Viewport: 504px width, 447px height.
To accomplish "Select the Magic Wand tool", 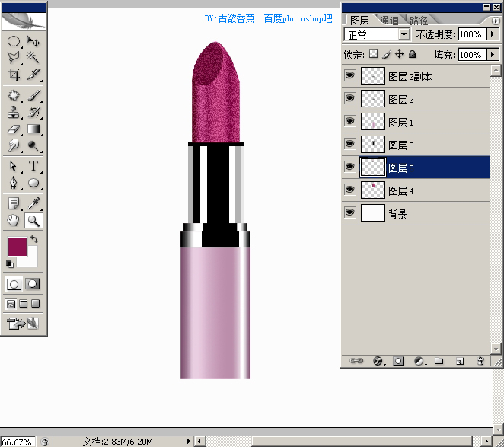I will click(x=33, y=58).
